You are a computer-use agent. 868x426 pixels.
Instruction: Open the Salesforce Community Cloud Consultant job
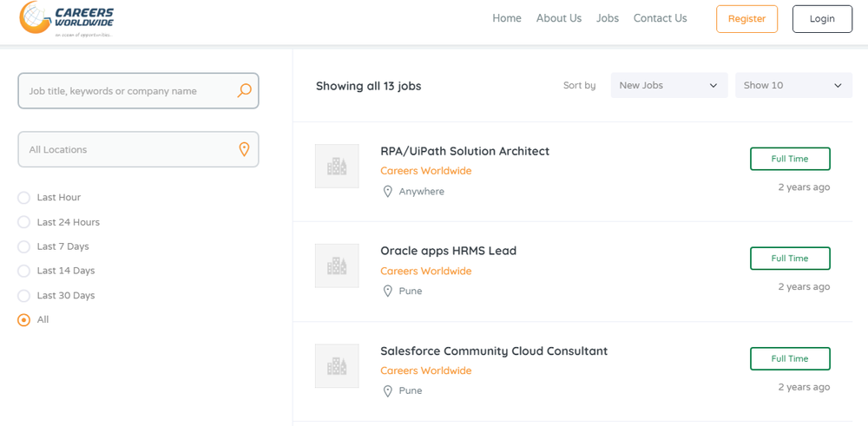(494, 351)
